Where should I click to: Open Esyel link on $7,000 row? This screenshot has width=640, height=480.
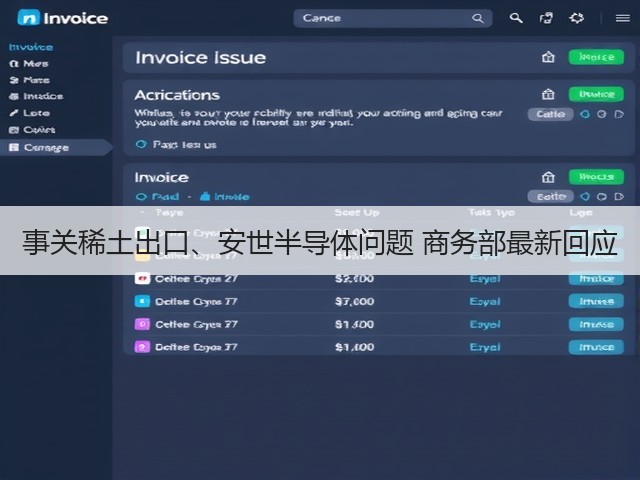485,302
